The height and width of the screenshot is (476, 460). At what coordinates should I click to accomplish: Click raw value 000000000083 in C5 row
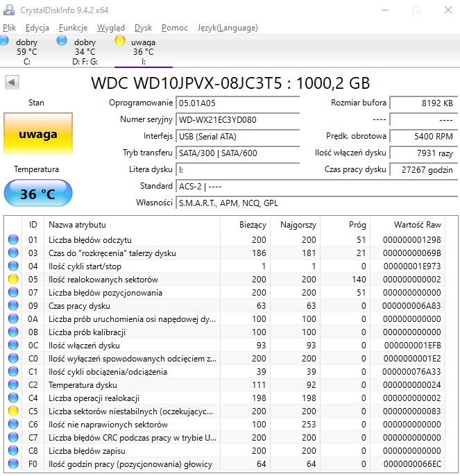pyautogui.click(x=411, y=411)
